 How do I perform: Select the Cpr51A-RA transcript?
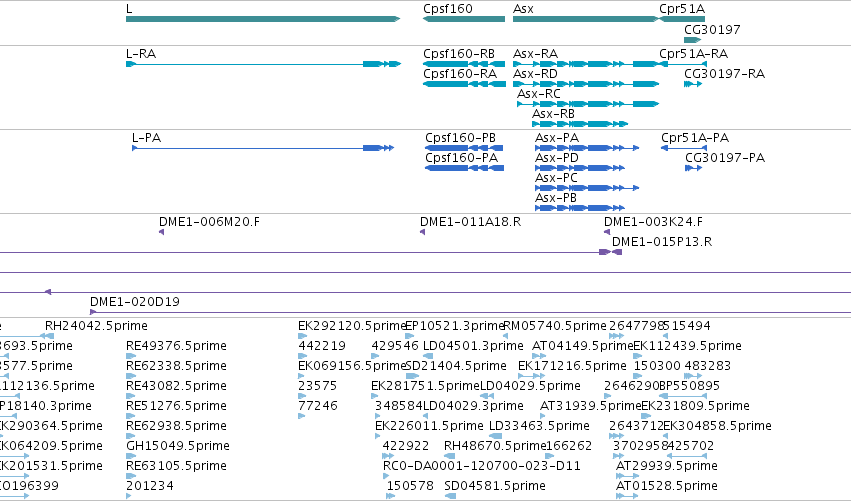(x=683, y=64)
